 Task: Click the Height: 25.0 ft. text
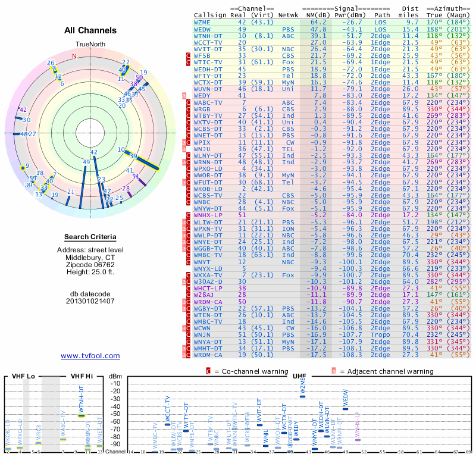(90, 272)
